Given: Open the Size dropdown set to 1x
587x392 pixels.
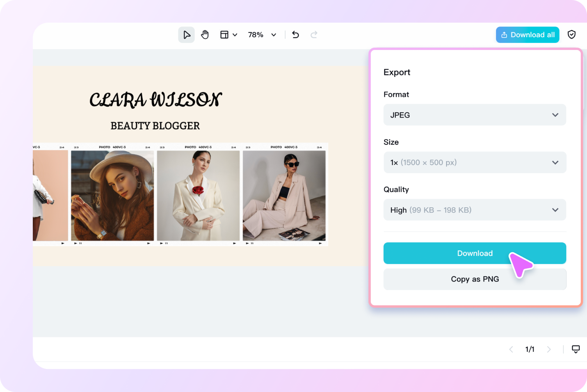Looking at the screenshot, I should (x=475, y=162).
